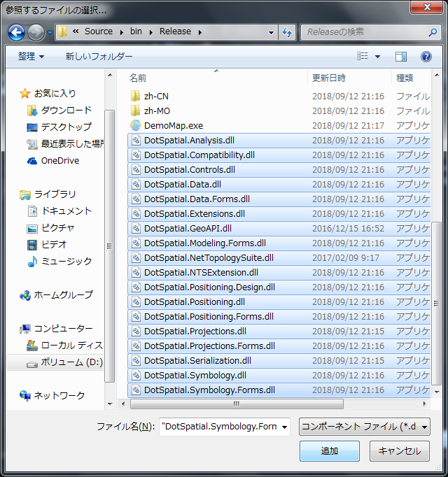The image size is (448, 477).
Task: Click the キャンセル button
Action: coord(400,451)
